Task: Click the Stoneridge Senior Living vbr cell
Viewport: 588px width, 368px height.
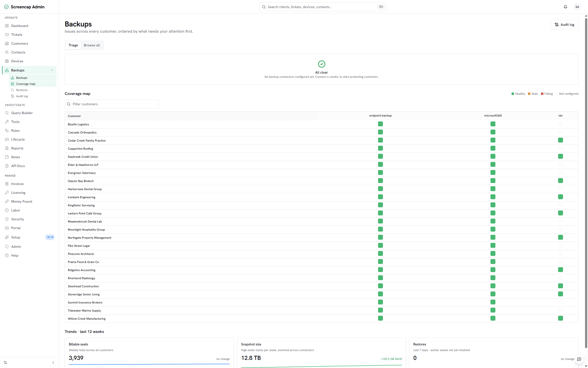Action: pyautogui.click(x=561, y=294)
